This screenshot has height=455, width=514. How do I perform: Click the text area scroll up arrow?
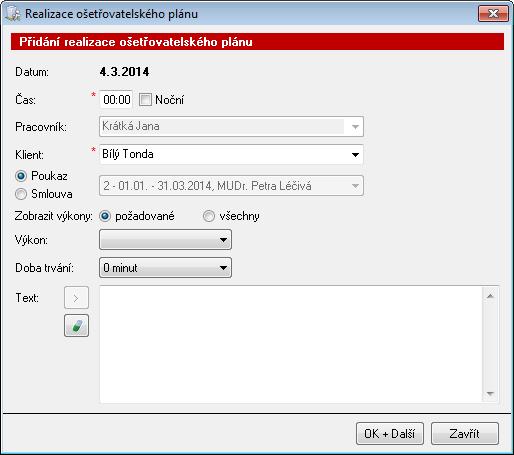490,296
